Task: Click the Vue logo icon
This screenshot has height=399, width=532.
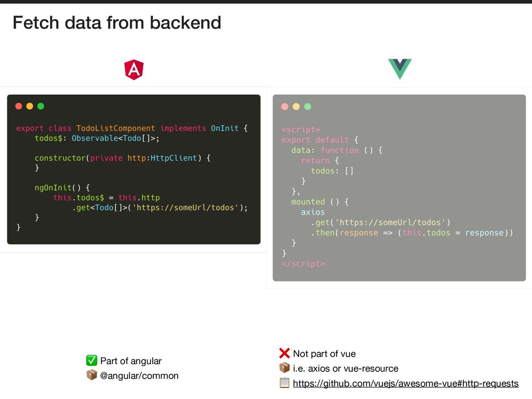Action: tap(400, 69)
